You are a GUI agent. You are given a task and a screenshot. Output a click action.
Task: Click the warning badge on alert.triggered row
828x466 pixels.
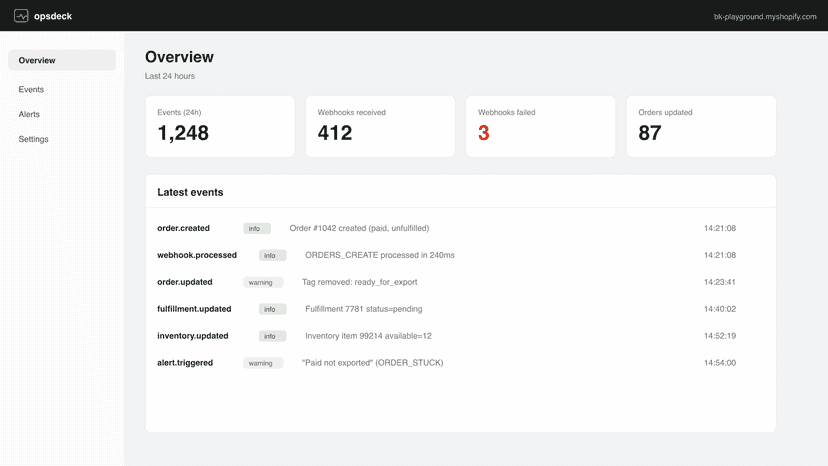[x=263, y=363]
